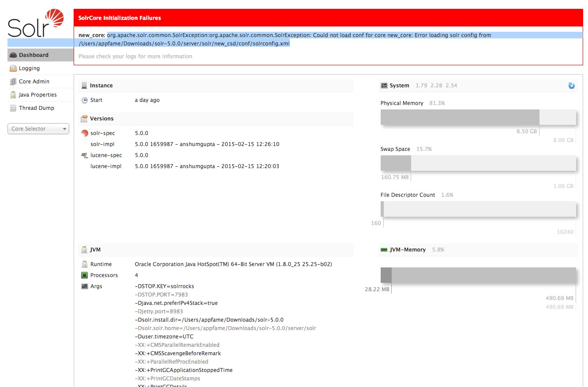The image size is (588, 387).
Task: Click -DSTOP.PORT=7983 argument
Action: [161, 295]
